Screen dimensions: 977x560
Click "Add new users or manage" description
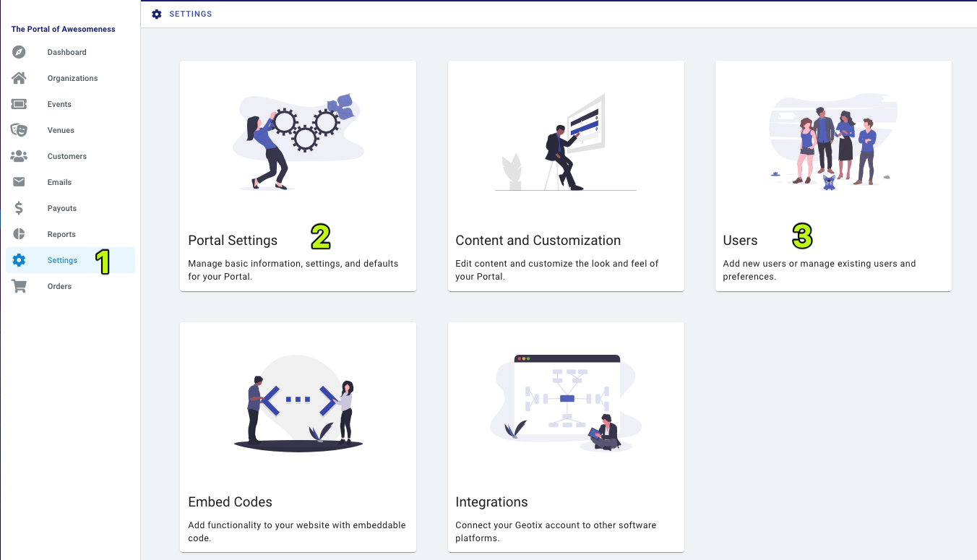click(819, 270)
